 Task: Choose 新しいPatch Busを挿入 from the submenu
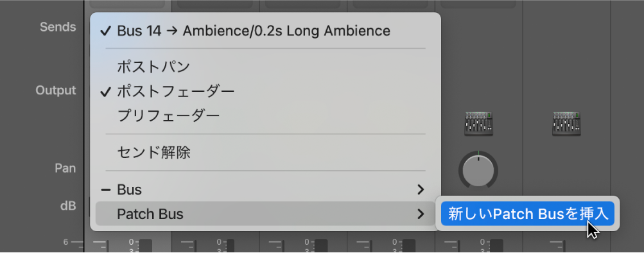[x=528, y=214]
